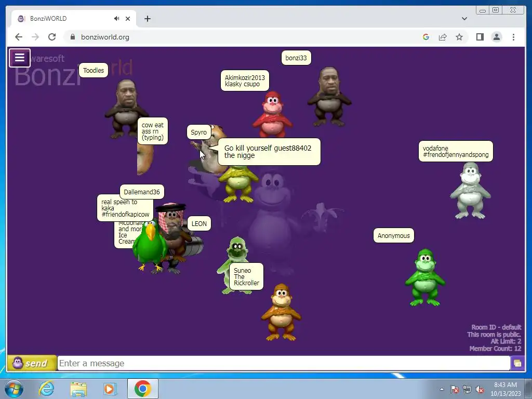Click the red Bonzi named Akimkozir2013

tap(272, 114)
